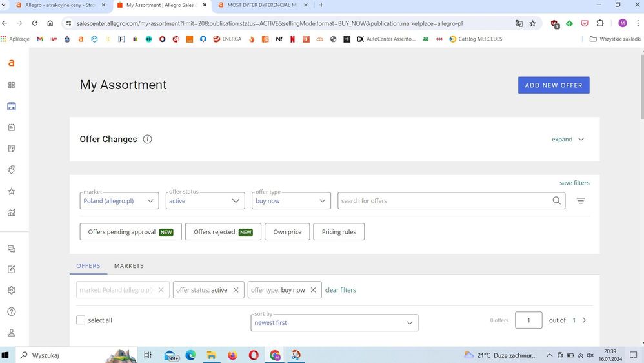Open the messages chat icon in sidebar

click(x=12, y=249)
